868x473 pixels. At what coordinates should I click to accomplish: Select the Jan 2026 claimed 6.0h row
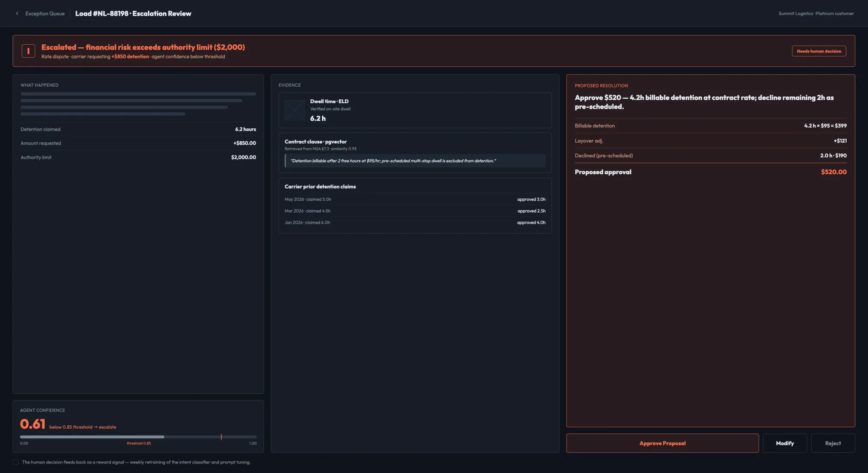(x=415, y=222)
